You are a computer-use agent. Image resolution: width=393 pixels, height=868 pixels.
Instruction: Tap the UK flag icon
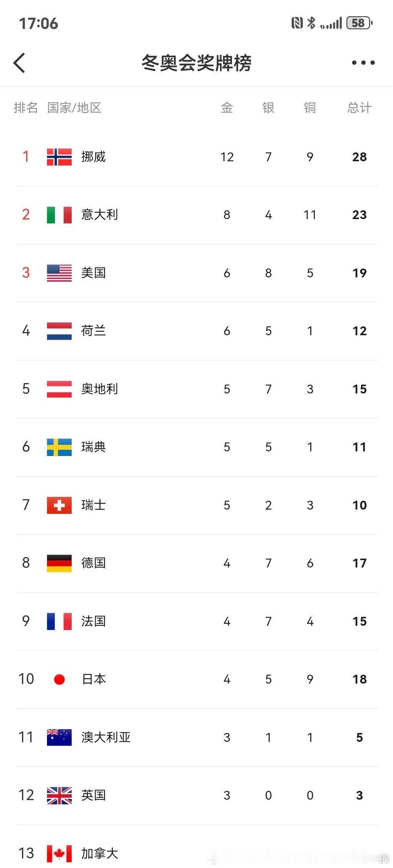point(59,795)
